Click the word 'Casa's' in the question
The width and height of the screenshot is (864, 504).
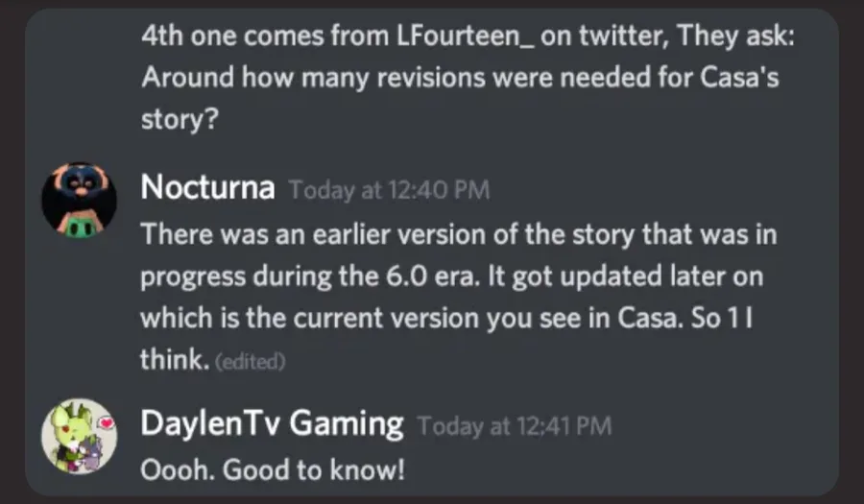pos(739,77)
